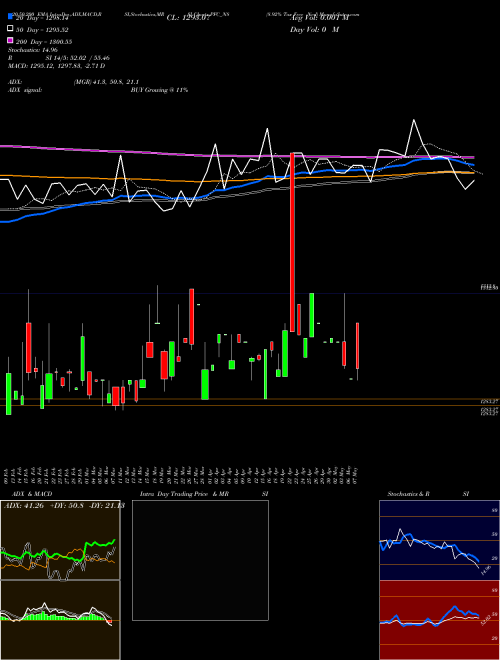Viewport: 500px width, 660px height.
Task: Click the CL closing price label
Action: coord(188,18)
